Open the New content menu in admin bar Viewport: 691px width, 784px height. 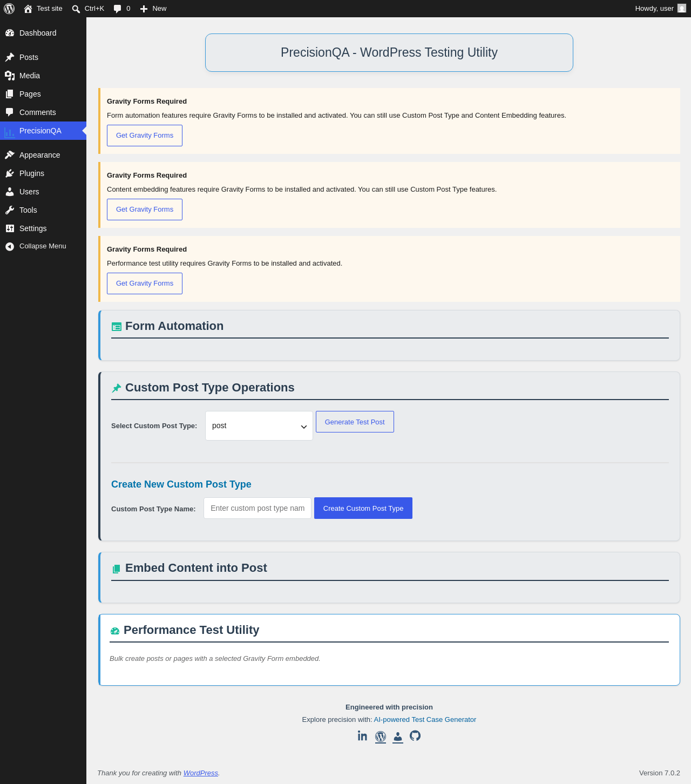153,9
